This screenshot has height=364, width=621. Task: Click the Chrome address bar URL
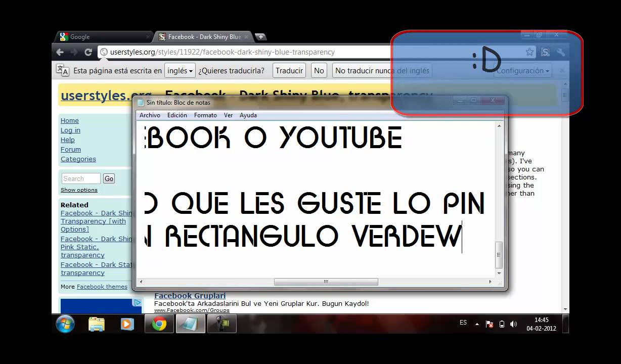click(223, 52)
